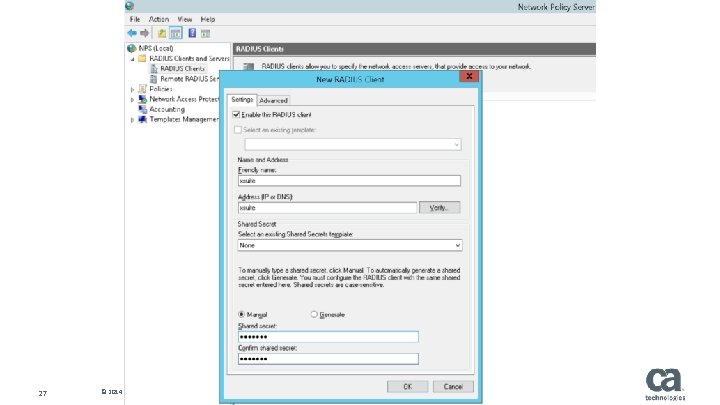720x405 pixels.
Task: Select Policies tree label
Action: (161, 89)
